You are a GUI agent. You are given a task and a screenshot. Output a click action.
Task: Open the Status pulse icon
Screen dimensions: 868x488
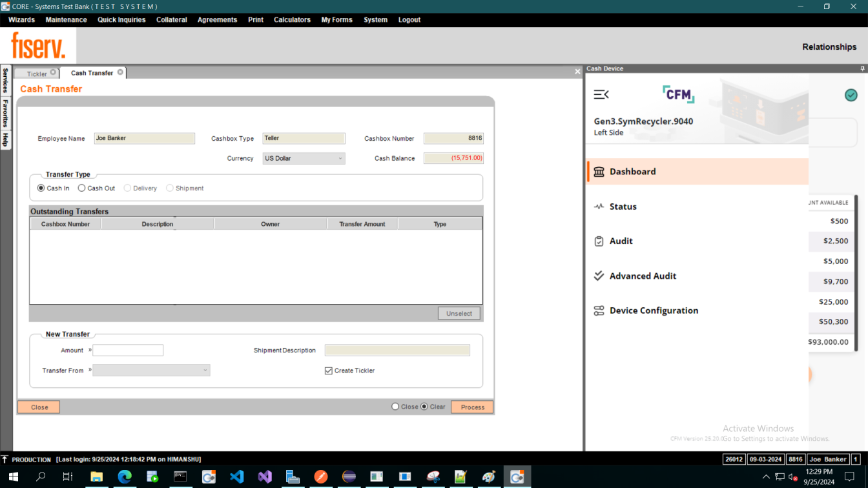pos(599,207)
